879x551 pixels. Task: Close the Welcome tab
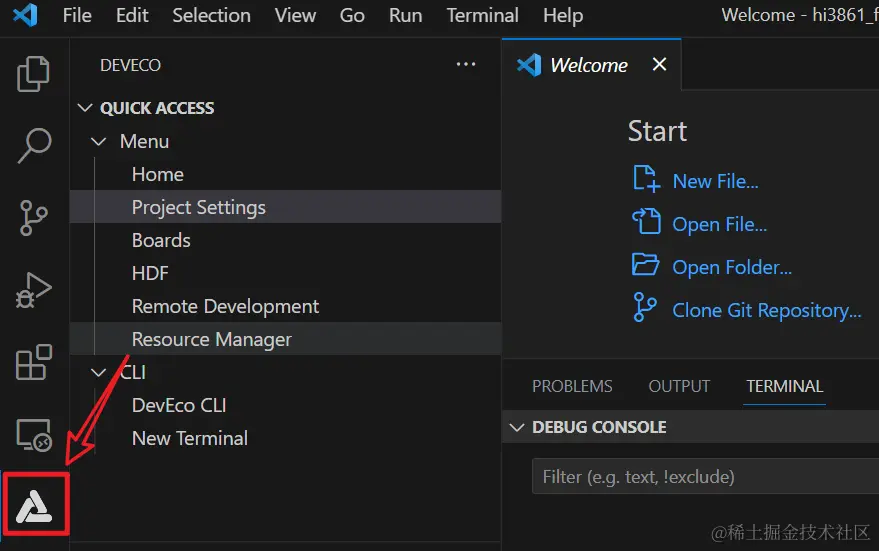pyautogui.click(x=659, y=65)
